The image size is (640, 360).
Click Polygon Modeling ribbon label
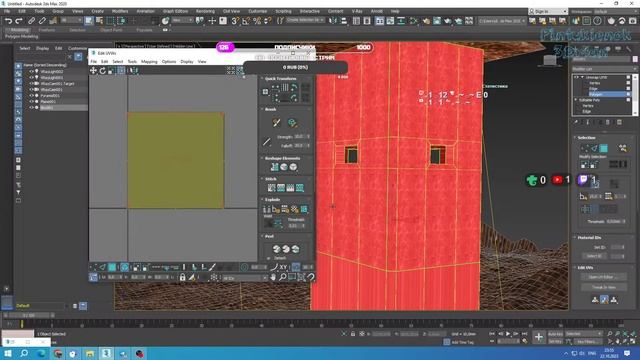pos(21,36)
